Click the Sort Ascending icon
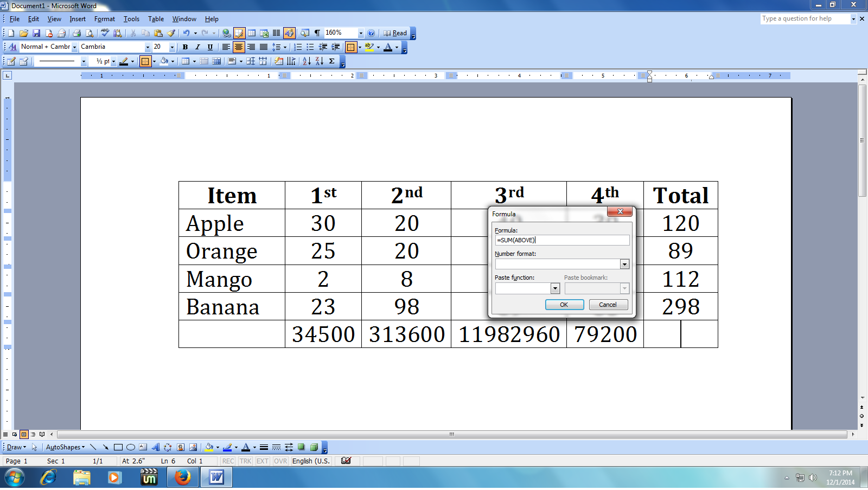Image resolution: width=868 pixels, height=490 pixels. coord(307,61)
